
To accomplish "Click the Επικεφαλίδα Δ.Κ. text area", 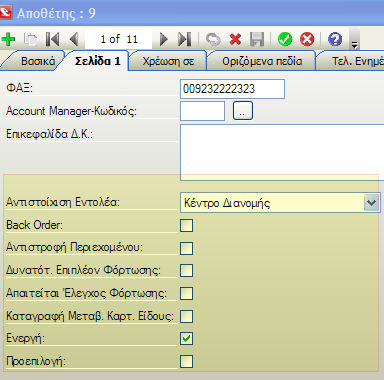I will tap(282, 152).
